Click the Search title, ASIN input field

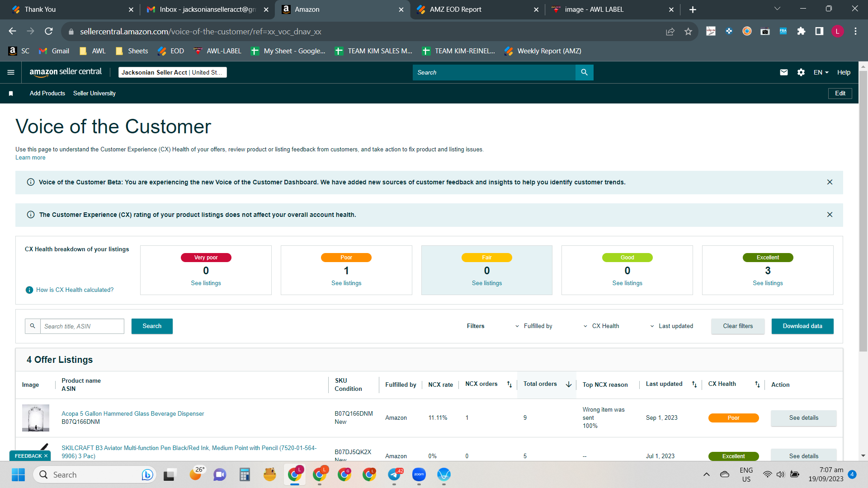[x=82, y=326]
